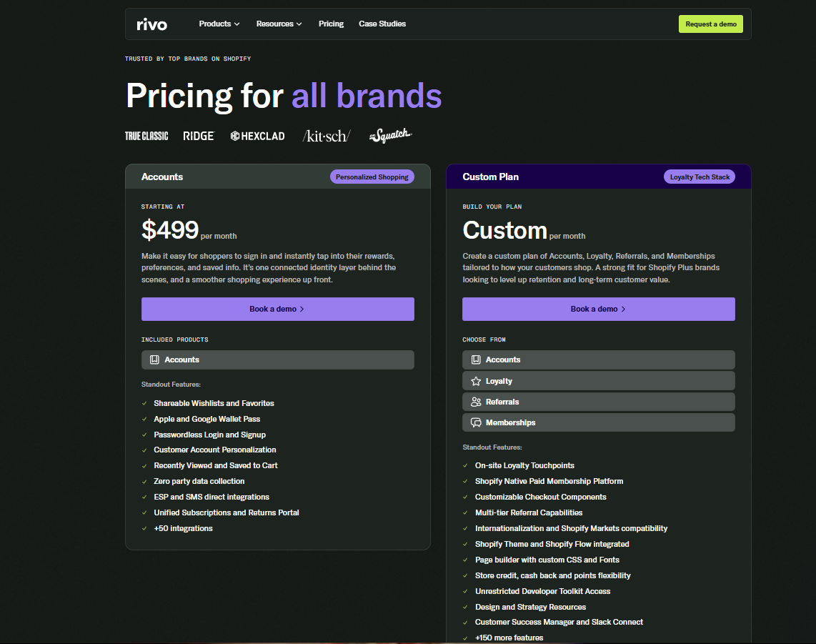816x644 pixels.
Task: Click the HEXCLAD brand logo
Action: click(257, 135)
